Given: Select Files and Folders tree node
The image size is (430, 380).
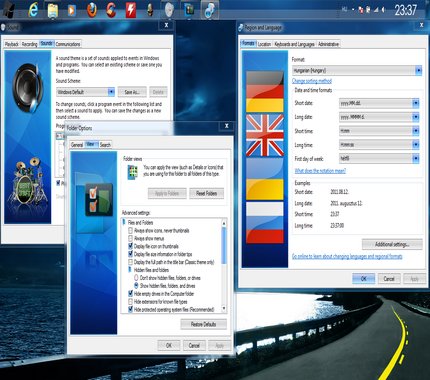Looking at the screenshot, I should tap(140, 222).
